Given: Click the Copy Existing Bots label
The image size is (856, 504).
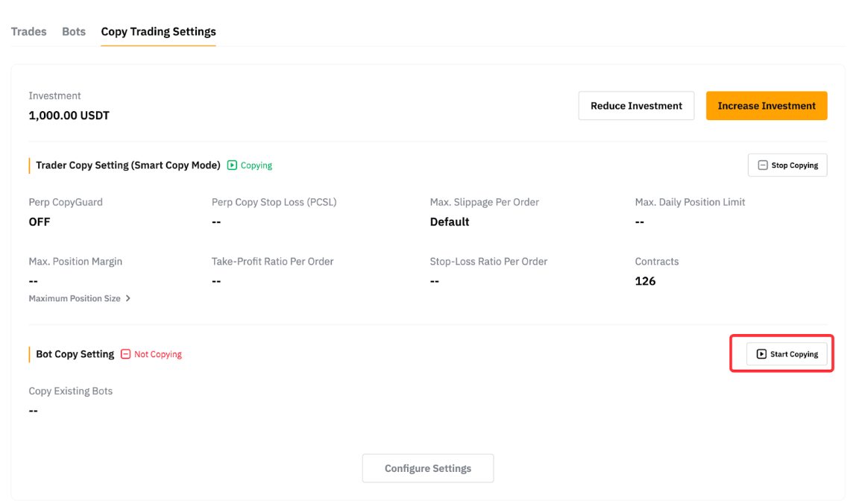Looking at the screenshot, I should coord(70,391).
